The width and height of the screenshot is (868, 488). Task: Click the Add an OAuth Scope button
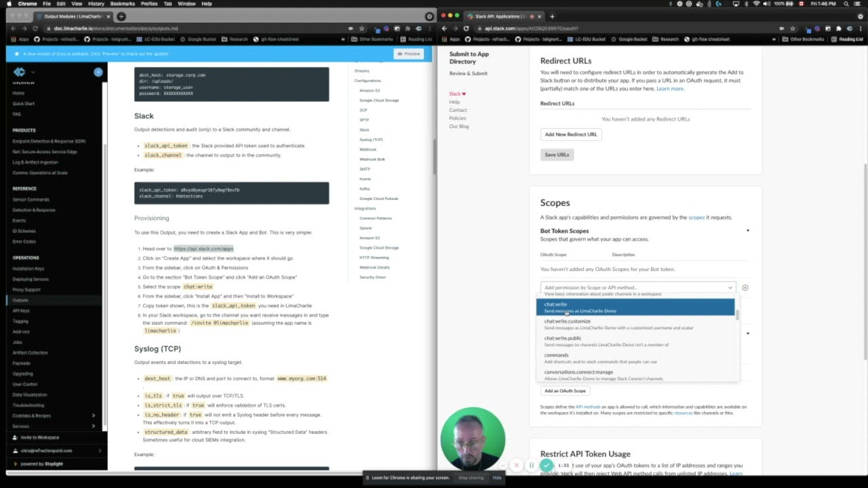[x=565, y=390]
